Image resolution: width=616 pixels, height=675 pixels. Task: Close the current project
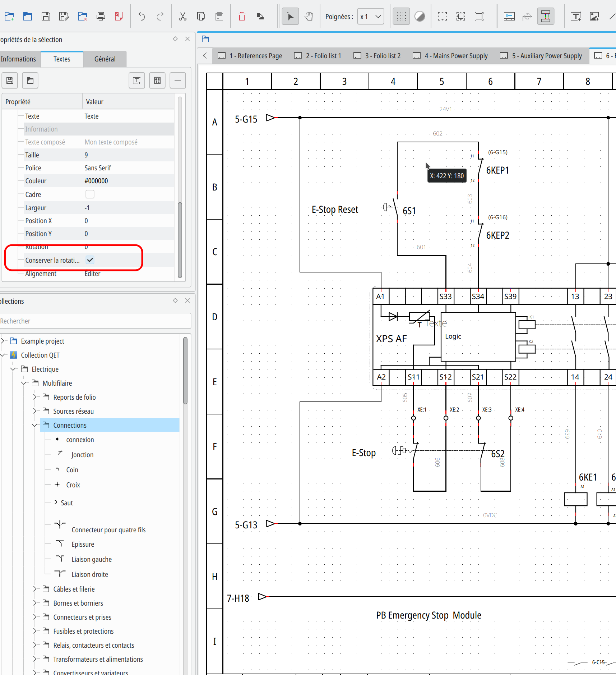coord(83,16)
